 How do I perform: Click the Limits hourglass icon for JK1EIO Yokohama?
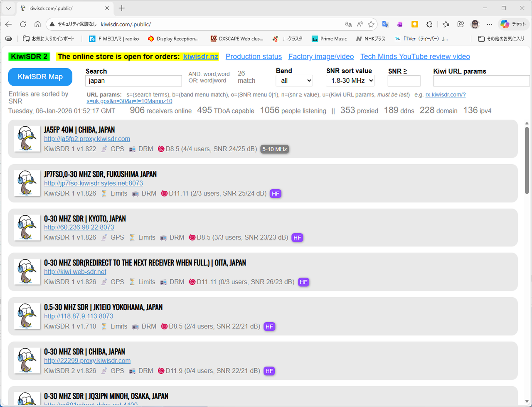[x=104, y=326]
